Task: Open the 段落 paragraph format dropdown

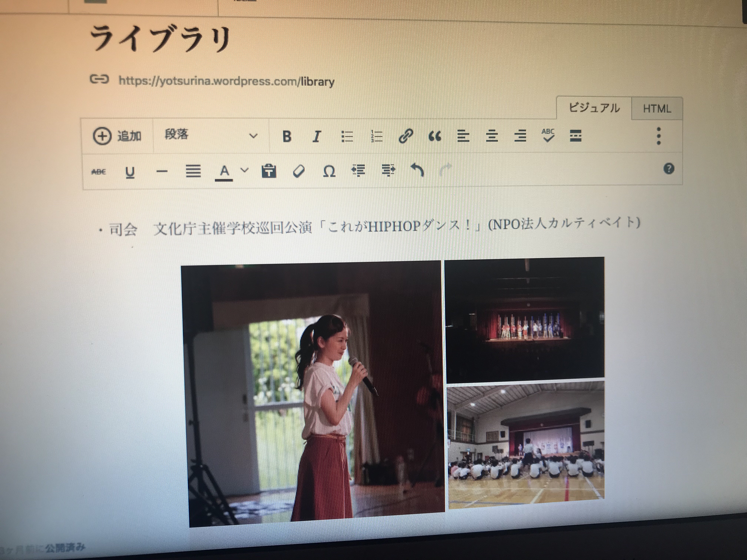Action: click(211, 135)
